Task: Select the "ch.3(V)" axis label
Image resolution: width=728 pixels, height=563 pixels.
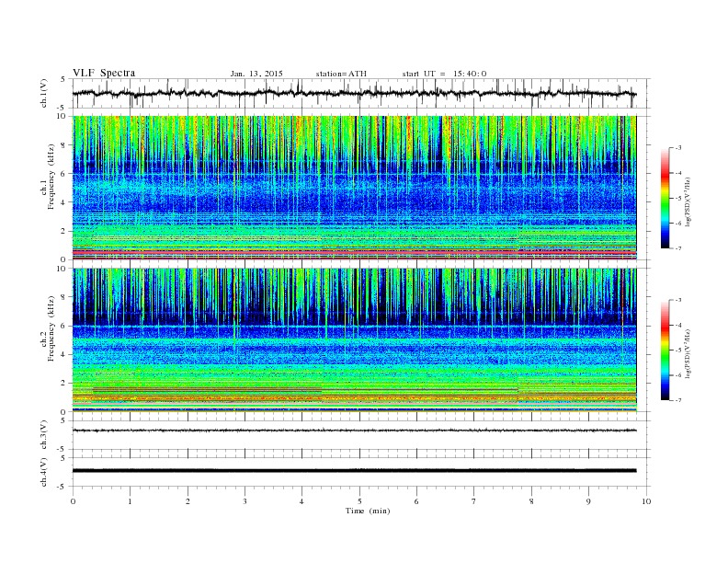Action: coord(44,435)
